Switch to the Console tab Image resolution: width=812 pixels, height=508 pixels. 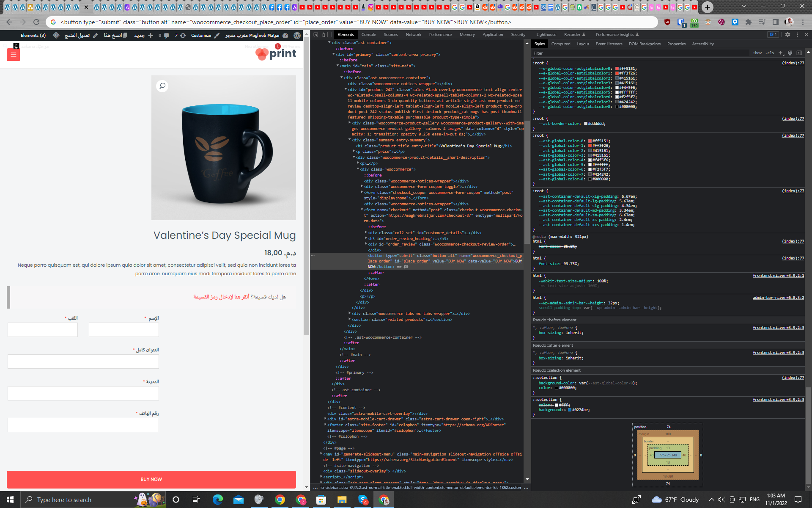[x=368, y=35]
